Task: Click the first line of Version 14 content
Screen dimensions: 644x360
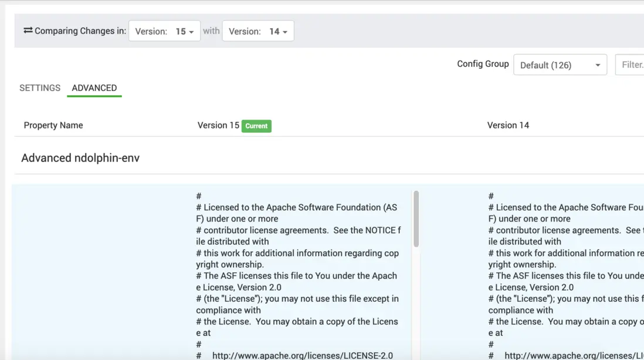Action: [492, 196]
